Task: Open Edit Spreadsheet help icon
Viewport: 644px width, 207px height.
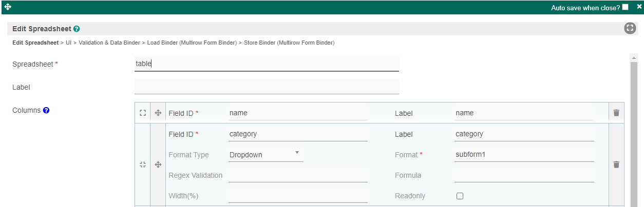Action: [77, 29]
